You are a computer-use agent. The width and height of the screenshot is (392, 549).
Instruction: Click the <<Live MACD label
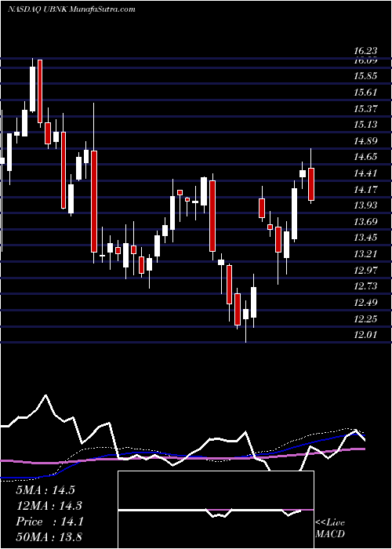330,529
